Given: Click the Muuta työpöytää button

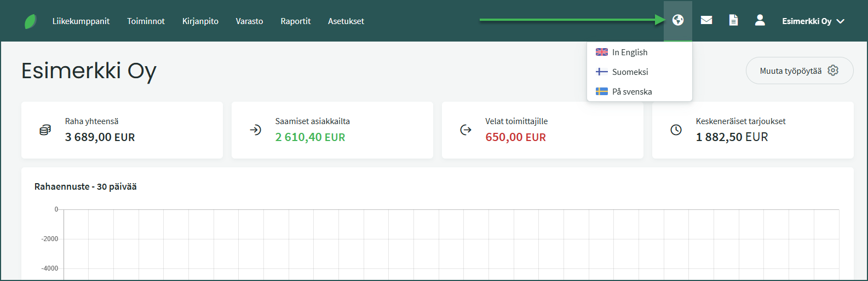Looking at the screenshot, I should (799, 71).
